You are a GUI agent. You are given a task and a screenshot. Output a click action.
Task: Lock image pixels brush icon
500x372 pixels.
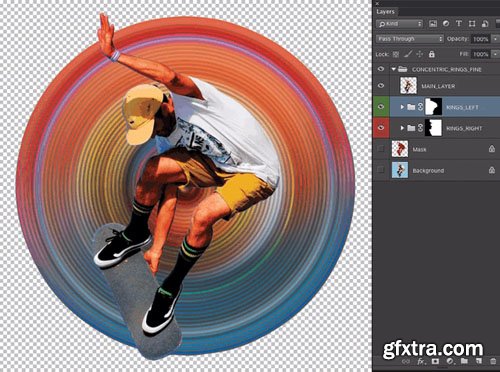[408, 54]
